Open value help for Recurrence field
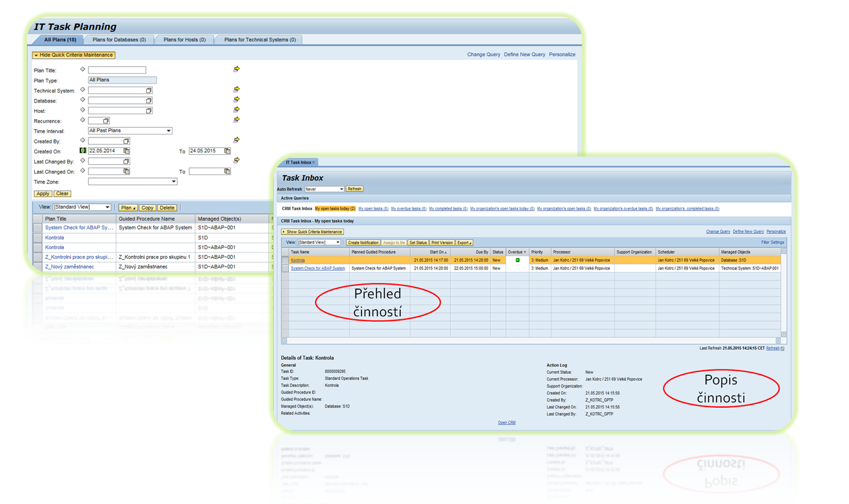849x504 pixels. pos(106,121)
